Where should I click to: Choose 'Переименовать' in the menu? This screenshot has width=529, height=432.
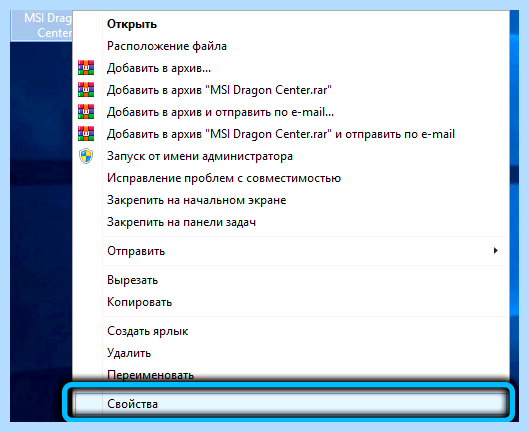[x=291, y=375]
